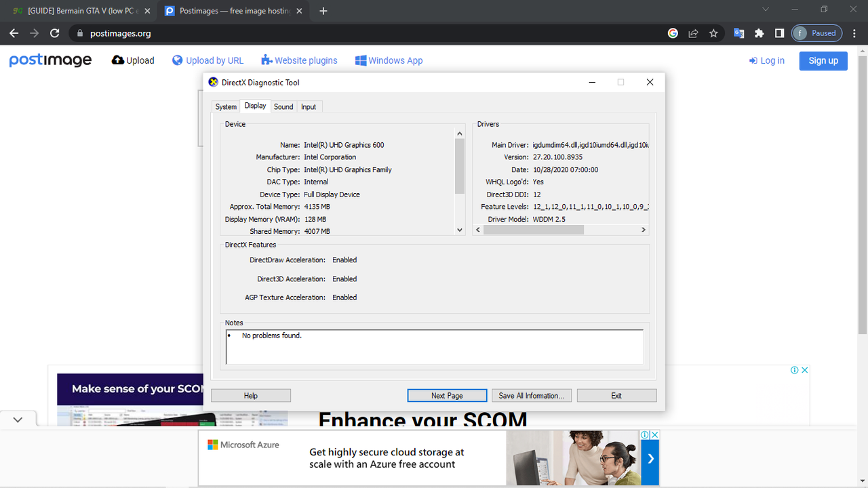Click Shared Memory value 4007 MB

pos(317,232)
